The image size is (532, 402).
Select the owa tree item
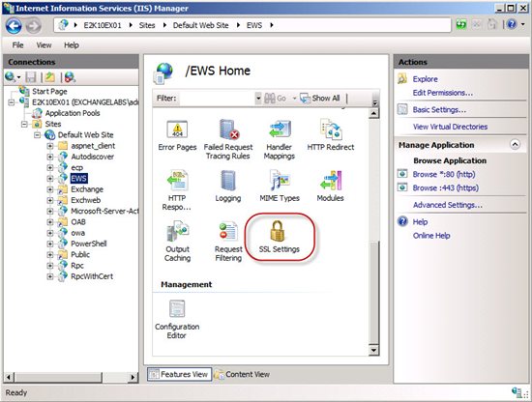[77, 233]
